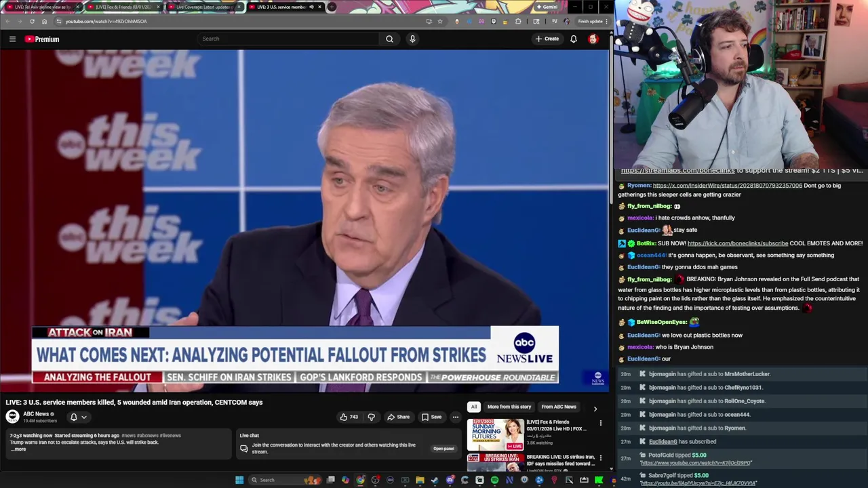Select More from this story chip
The image size is (868, 488).
tap(509, 407)
